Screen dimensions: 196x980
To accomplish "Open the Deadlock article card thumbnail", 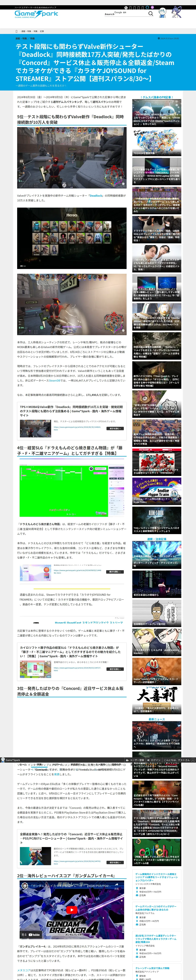I will tap(35, 428).
